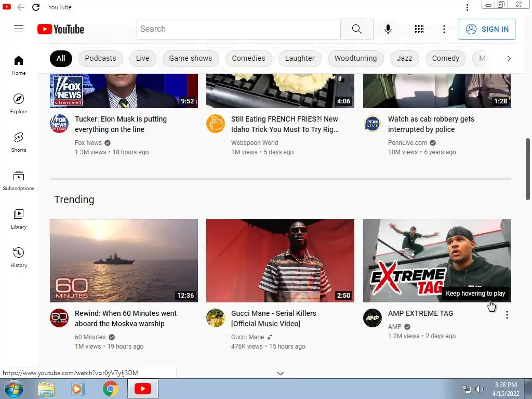Click the YouTube logo

point(61,29)
